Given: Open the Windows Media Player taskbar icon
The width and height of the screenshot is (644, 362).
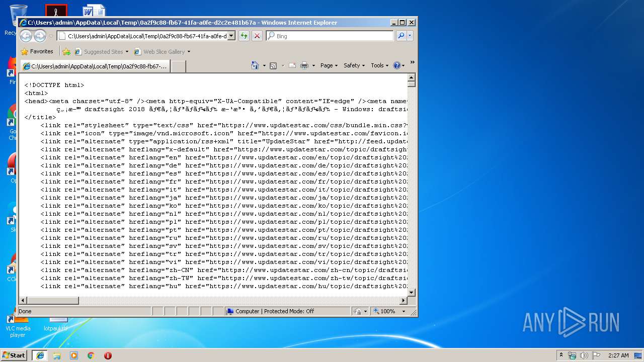Looking at the screenshot, I should (x=74, y=355).
